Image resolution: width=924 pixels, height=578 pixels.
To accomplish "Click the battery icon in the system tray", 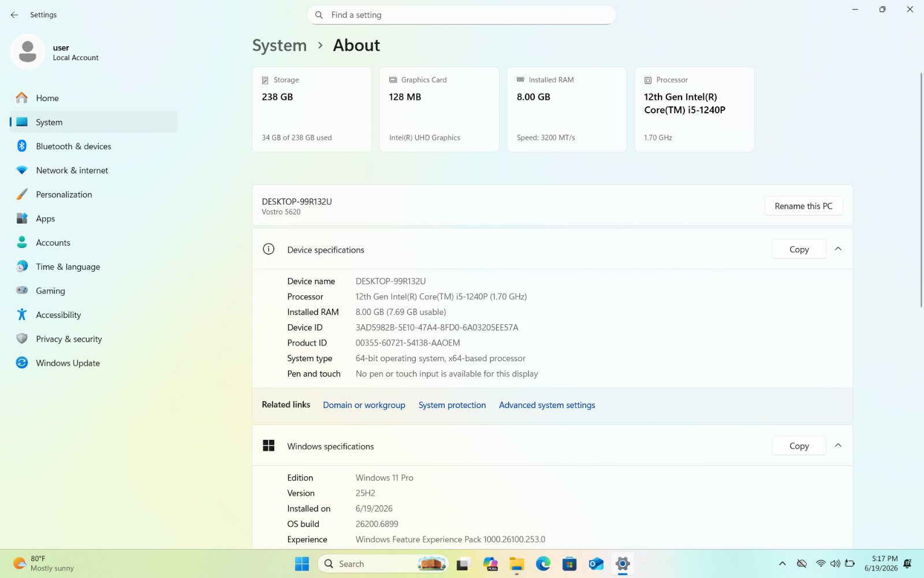I will click(850, 564).
